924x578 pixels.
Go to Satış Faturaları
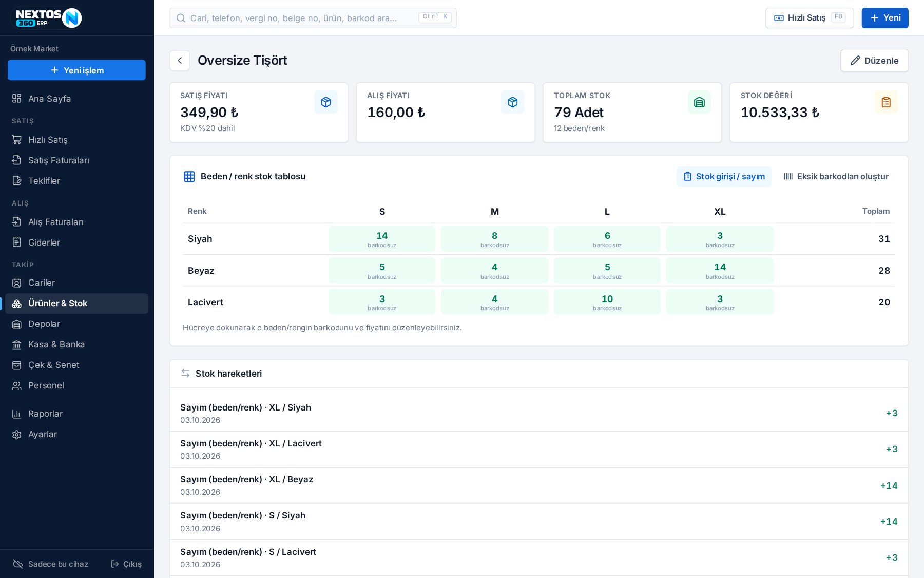[x=77, y=160]
